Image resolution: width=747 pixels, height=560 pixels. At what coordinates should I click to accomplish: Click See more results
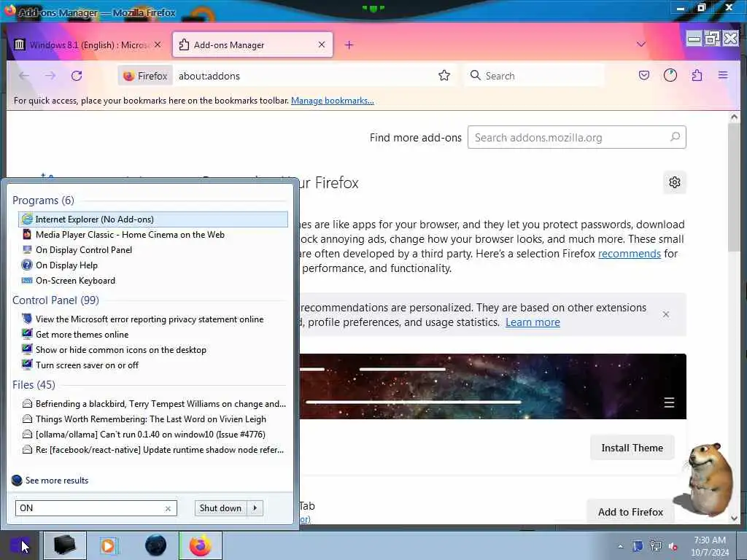(x=50, y=480)
